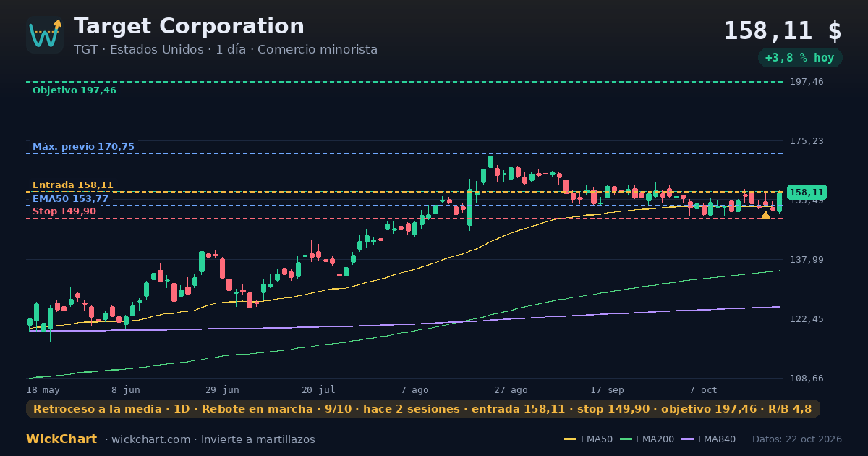This screenshot has height=456, width=868.
Task: Click the '29 jun' date label
Action: click(222, 389)
